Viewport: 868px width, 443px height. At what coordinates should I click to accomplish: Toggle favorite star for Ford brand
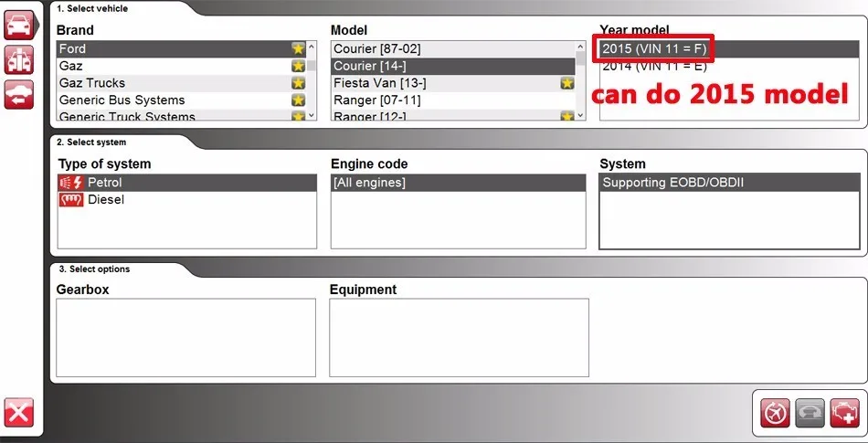(299, 48)
